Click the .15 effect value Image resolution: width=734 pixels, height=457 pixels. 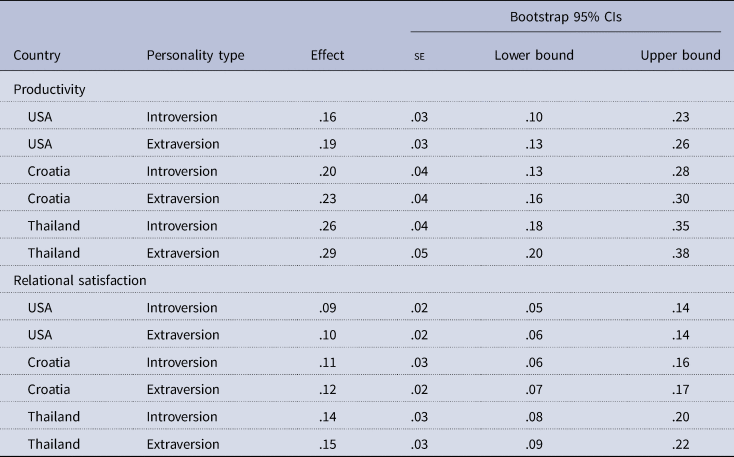coord(329,443)
